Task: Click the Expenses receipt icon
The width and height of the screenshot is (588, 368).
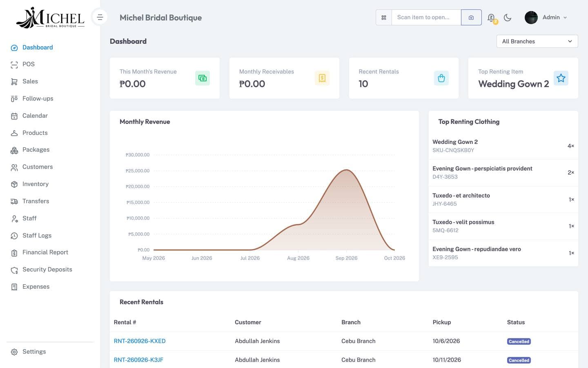Action: pos(14,287)
